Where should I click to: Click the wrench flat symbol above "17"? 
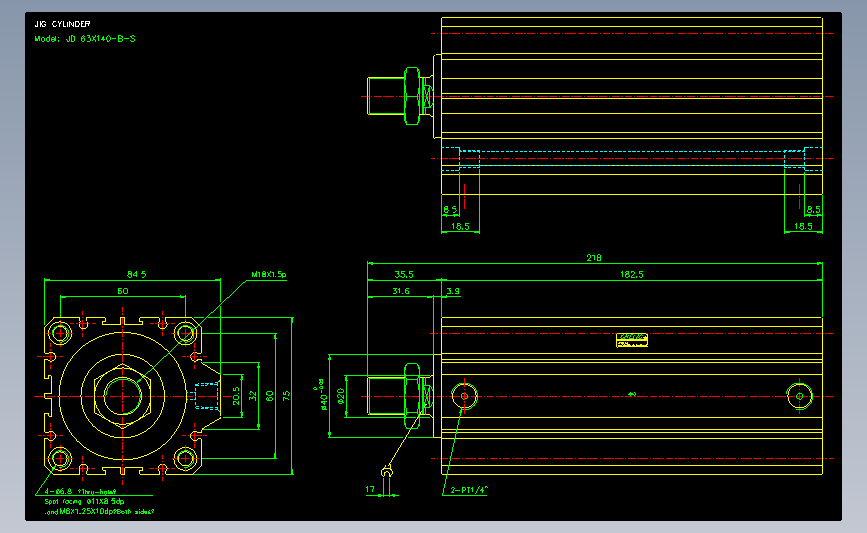pos(387,472)
